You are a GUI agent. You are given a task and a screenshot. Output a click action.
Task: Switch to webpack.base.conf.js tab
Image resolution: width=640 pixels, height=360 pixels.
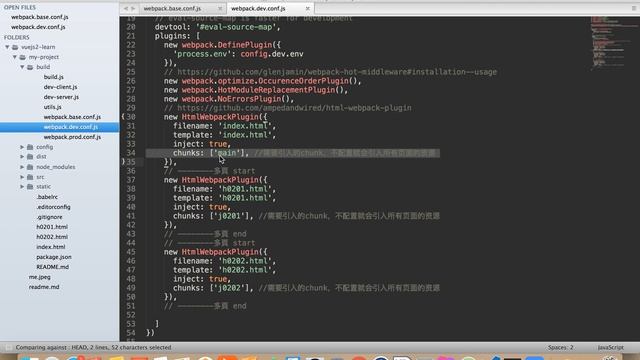pyautogui.click(x=172, y=9)
